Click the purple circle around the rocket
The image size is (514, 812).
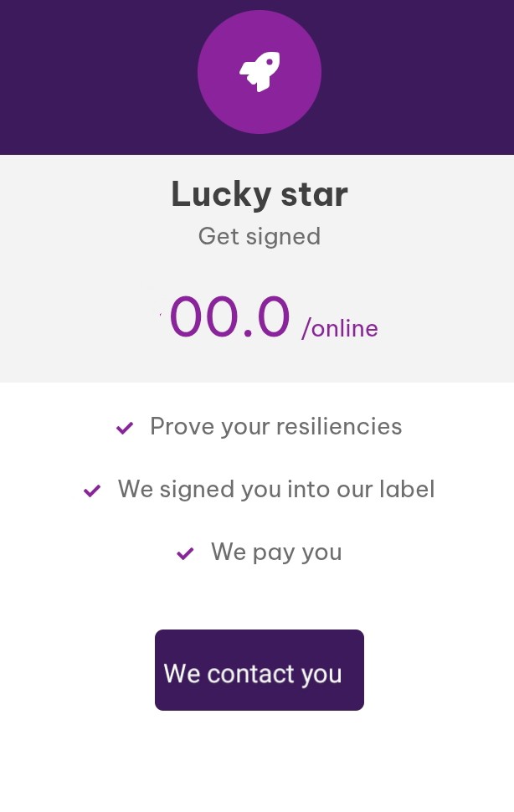tap(260, 71)
